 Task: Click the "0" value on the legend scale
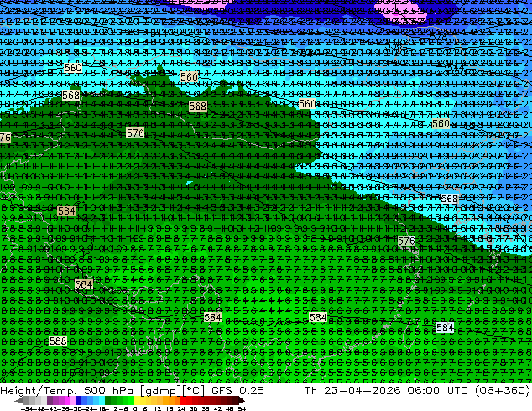[x=135, y=408]
